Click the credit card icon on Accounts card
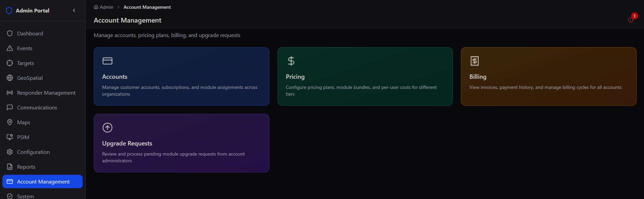This screenshot has width=644, height=199. pos(108,61)
